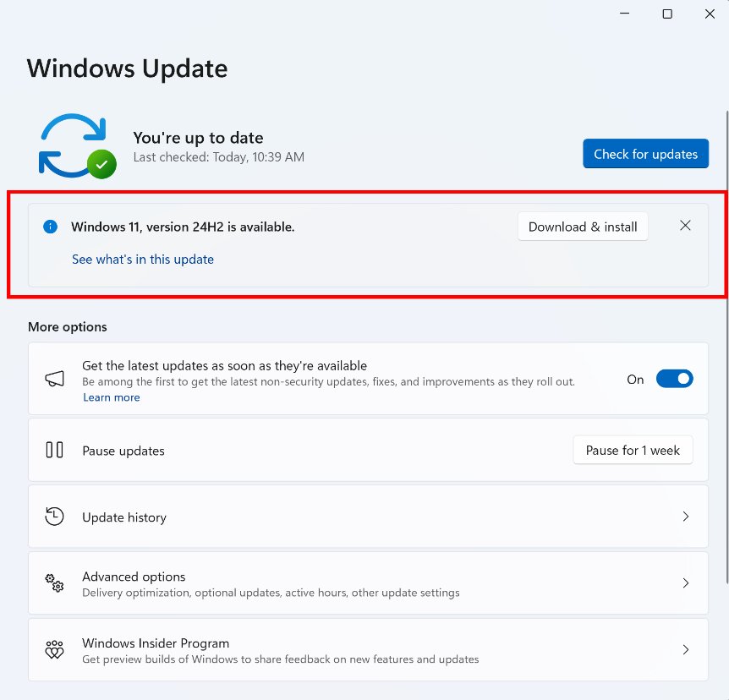Click the Pause updates label
The height and width of the screenshot is (700, 729).
click(x=123, y=451)
